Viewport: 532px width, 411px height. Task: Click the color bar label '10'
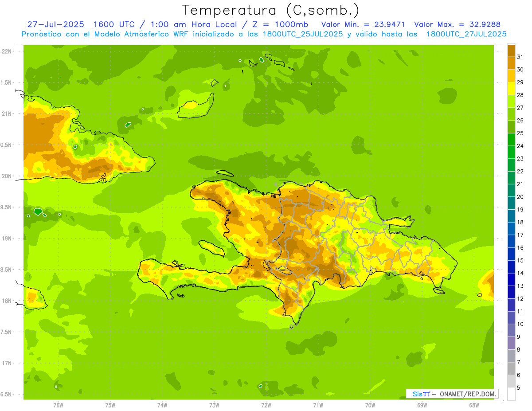click(x=520, y=324)
